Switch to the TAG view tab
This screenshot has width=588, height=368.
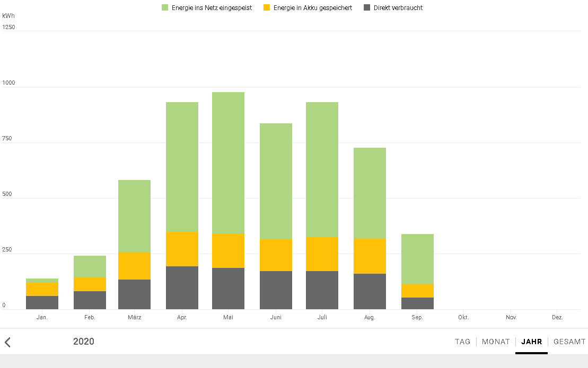coord(462,342)
